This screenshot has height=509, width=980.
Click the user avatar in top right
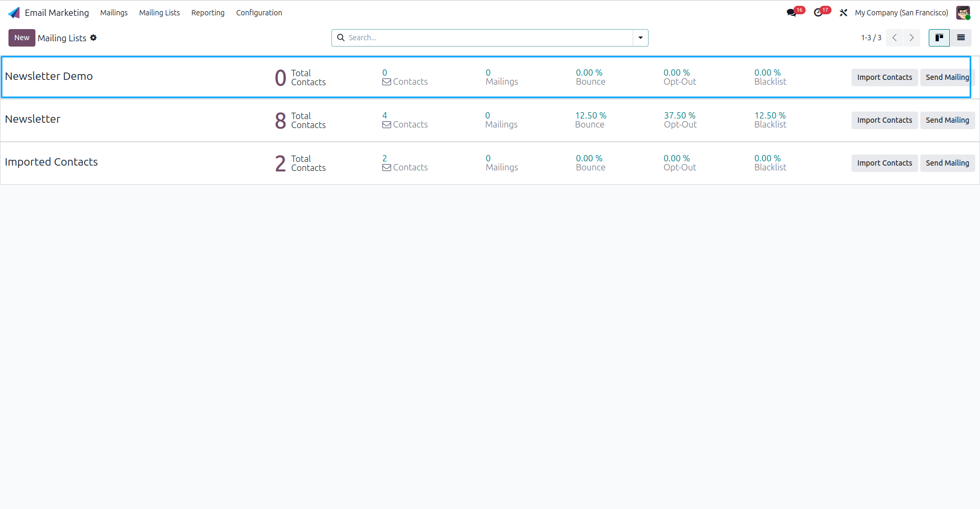click(963, 13)
